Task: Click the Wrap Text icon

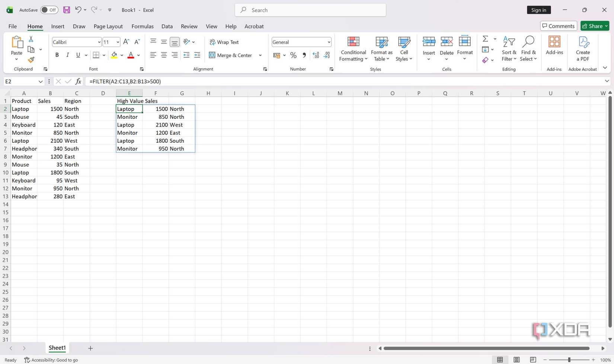Action: 224,42
